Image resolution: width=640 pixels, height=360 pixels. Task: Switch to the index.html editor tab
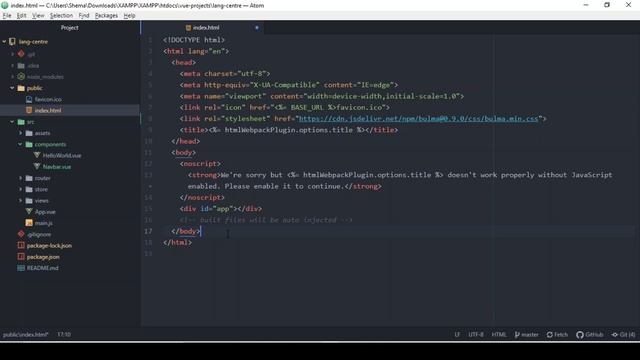(202, 28)
